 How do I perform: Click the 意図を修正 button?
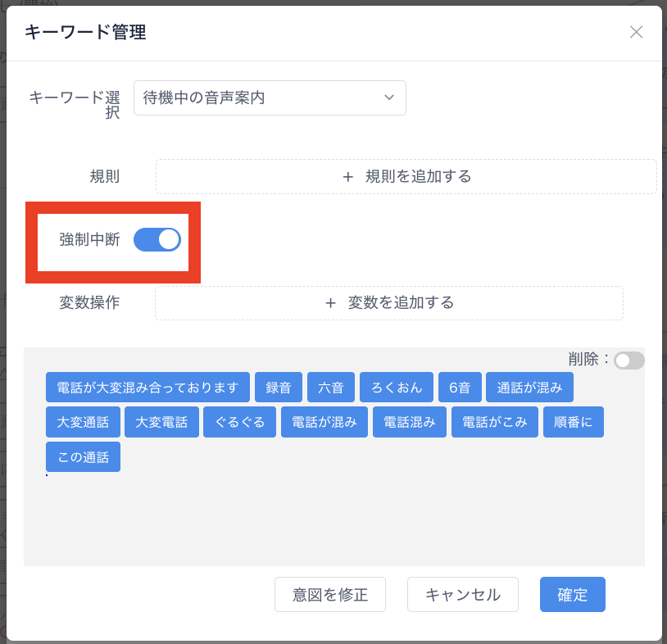[x=330, y=595]
